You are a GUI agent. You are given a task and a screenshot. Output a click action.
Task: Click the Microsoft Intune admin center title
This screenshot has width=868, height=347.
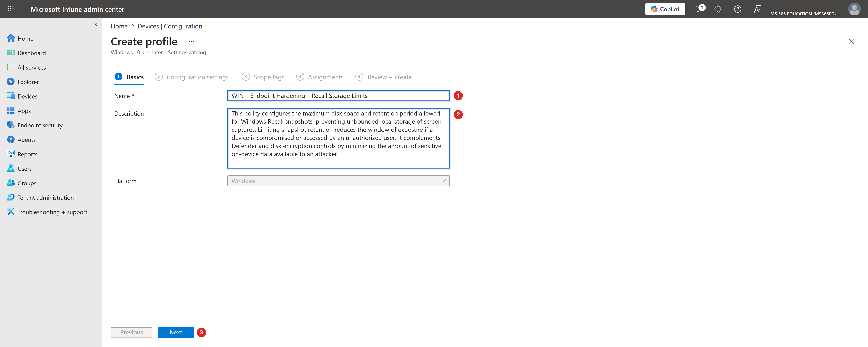77,9
